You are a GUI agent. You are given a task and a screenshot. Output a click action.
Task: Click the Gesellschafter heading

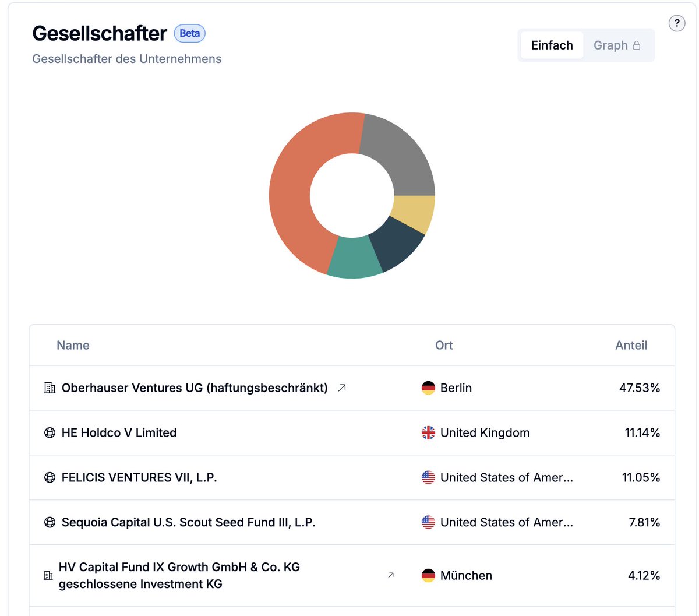tap(100, 33)
